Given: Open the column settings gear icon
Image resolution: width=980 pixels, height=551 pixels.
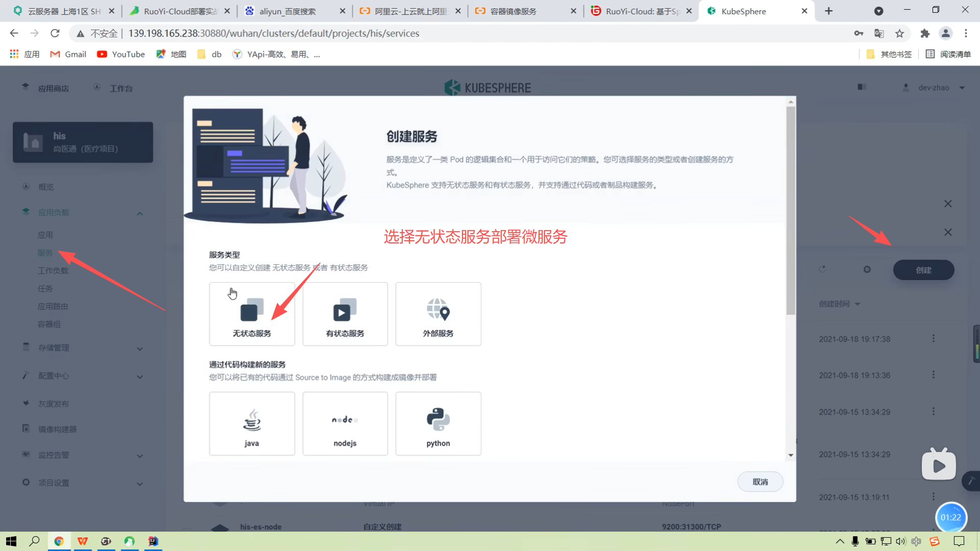Looking at the screenshot, I should point(867,269).
